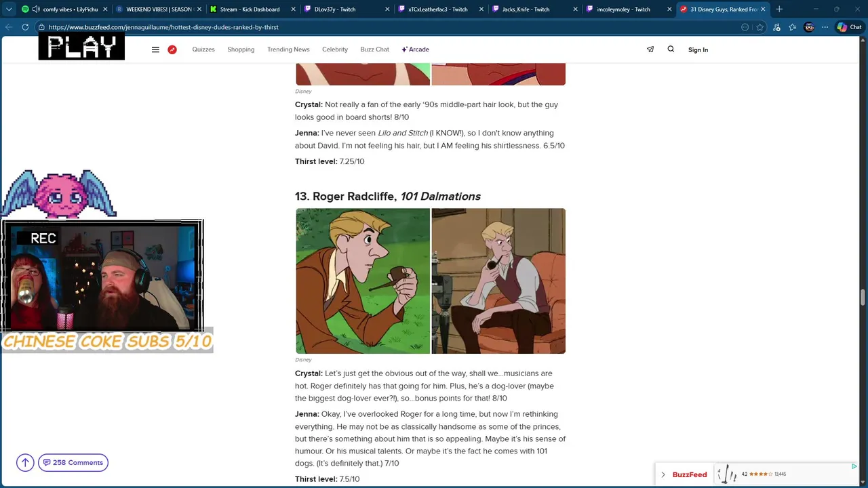The height and width of the screenshot is (488, 868).
Task: Click CHINESE COKE SUBS 5/10 banner
Action: tap(107, 341)
